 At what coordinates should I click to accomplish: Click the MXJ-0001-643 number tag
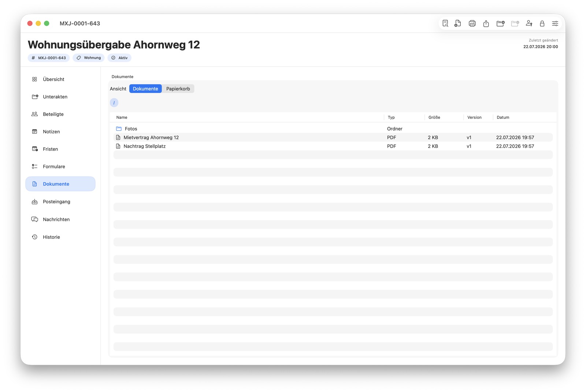click(x=49, y=58)
